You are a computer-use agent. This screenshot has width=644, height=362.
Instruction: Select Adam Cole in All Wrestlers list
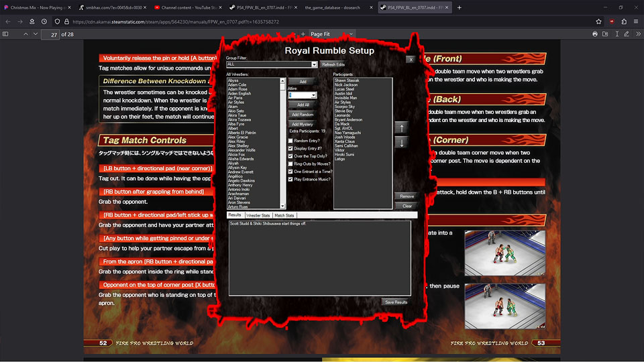[x=237, y=85]
